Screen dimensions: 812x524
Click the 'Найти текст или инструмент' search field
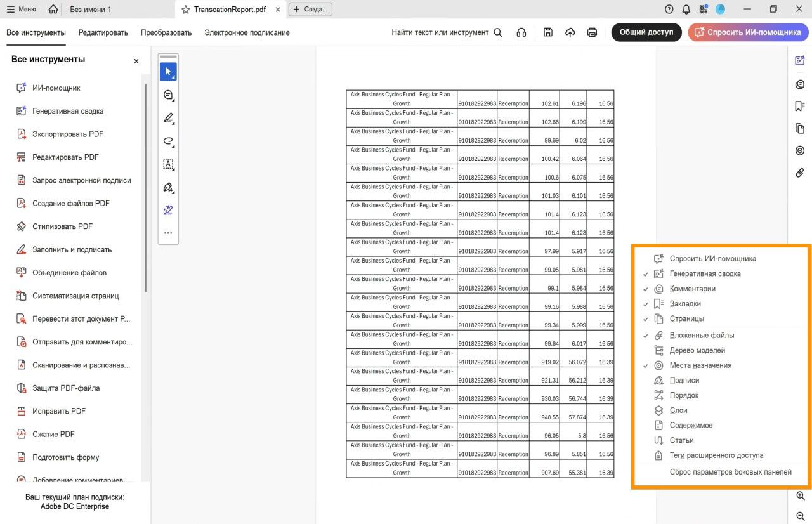447,32
